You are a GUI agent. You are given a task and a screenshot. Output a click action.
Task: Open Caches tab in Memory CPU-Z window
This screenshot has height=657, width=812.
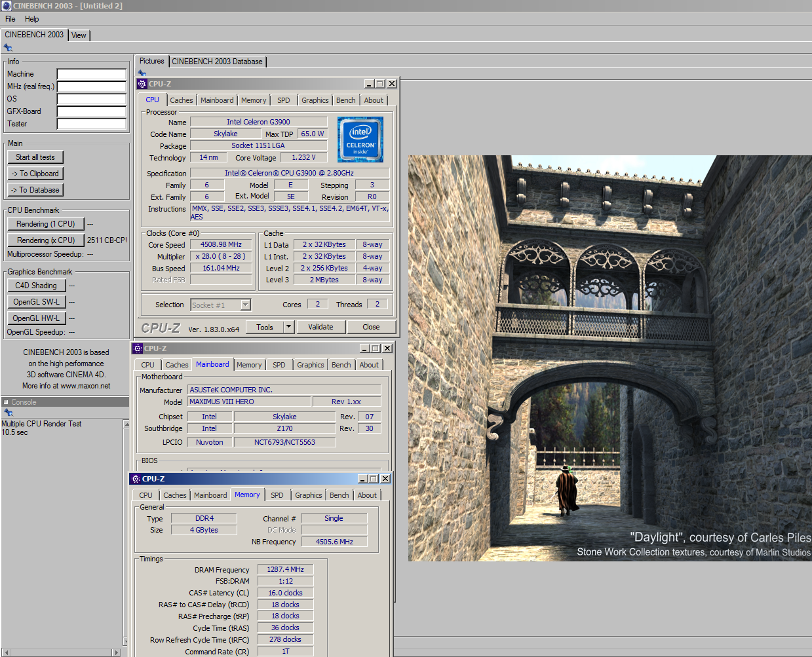[175, 495]
